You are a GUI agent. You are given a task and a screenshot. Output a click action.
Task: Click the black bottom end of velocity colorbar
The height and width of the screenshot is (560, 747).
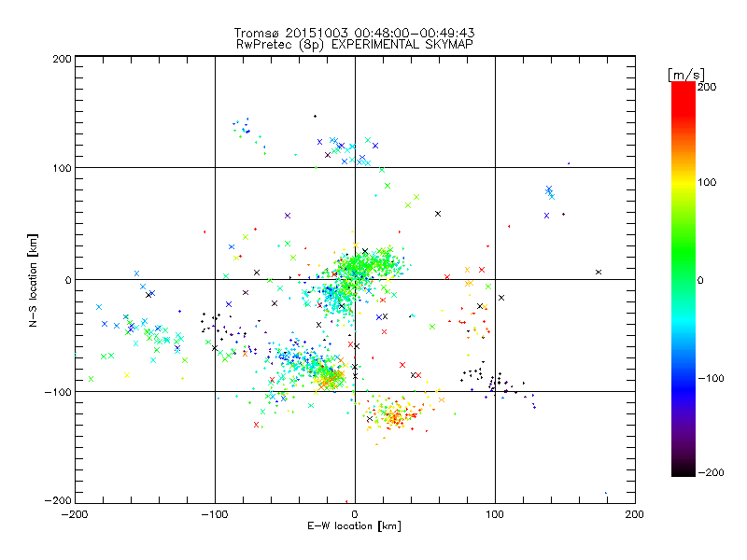click(x=684, y=471)
